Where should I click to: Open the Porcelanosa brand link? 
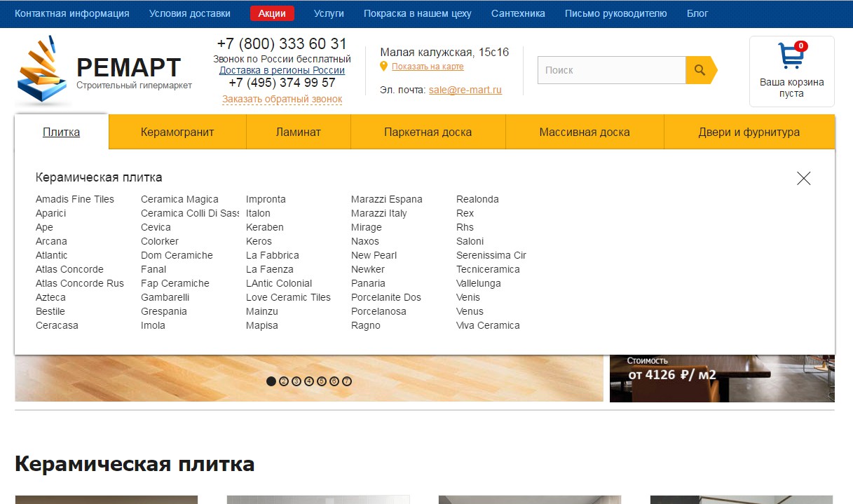(x=378, y=311)
